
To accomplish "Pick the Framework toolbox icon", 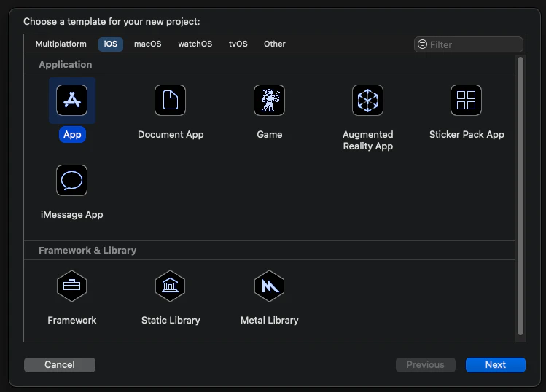I will (71, 286).
